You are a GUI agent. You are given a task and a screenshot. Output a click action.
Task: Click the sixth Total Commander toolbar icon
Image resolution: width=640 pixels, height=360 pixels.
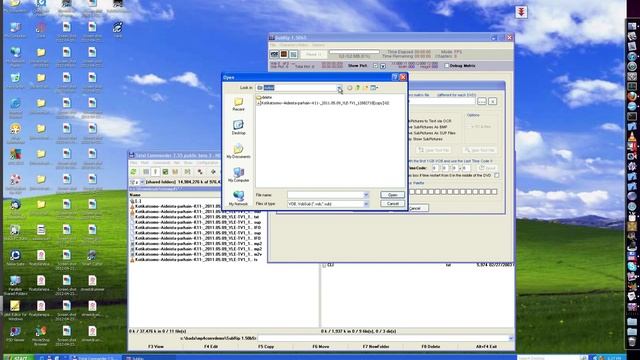point(187,172)
